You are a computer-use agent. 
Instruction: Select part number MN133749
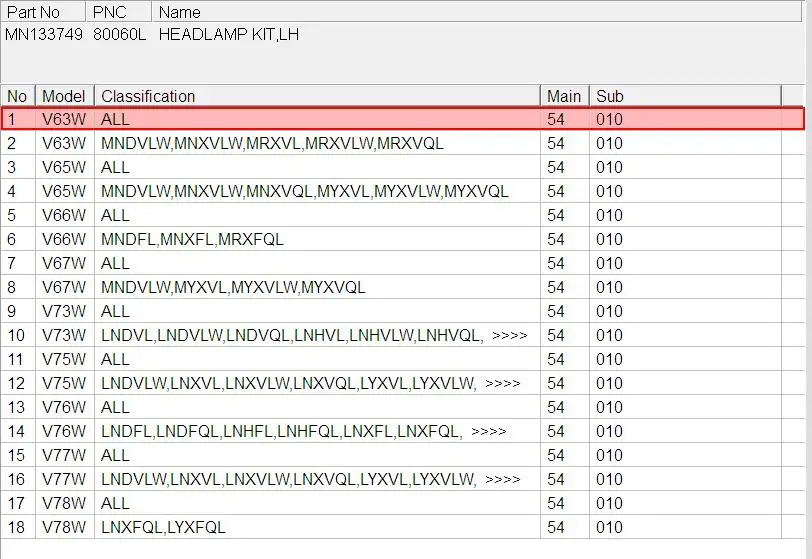tap(44, 35)
